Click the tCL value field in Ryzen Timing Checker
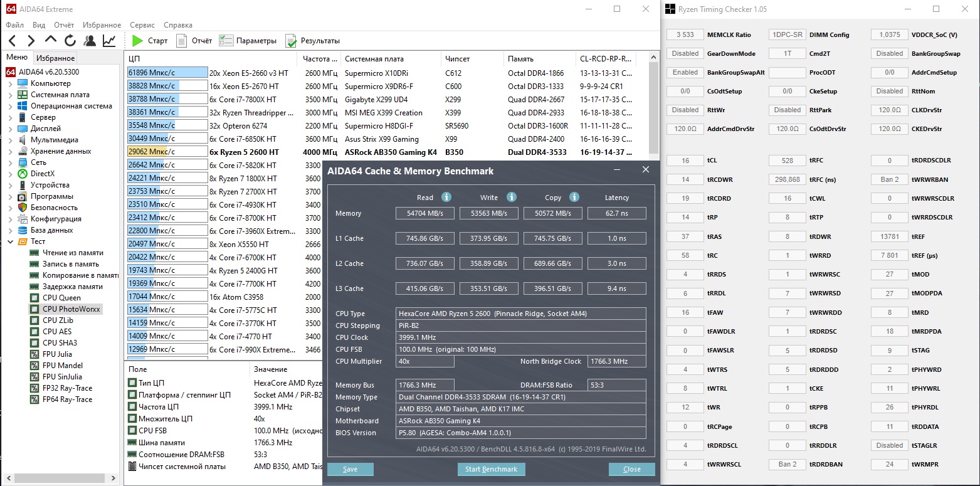This screenshot has height=486, width=980. point(685,160)
